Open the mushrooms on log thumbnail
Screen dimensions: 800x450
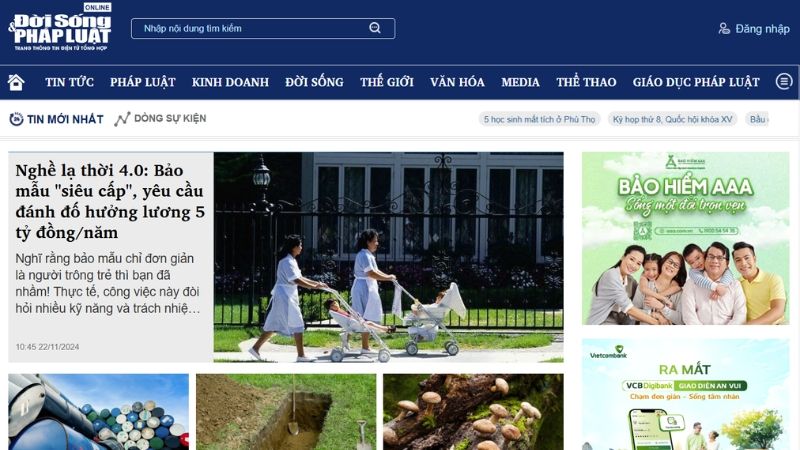473,412
